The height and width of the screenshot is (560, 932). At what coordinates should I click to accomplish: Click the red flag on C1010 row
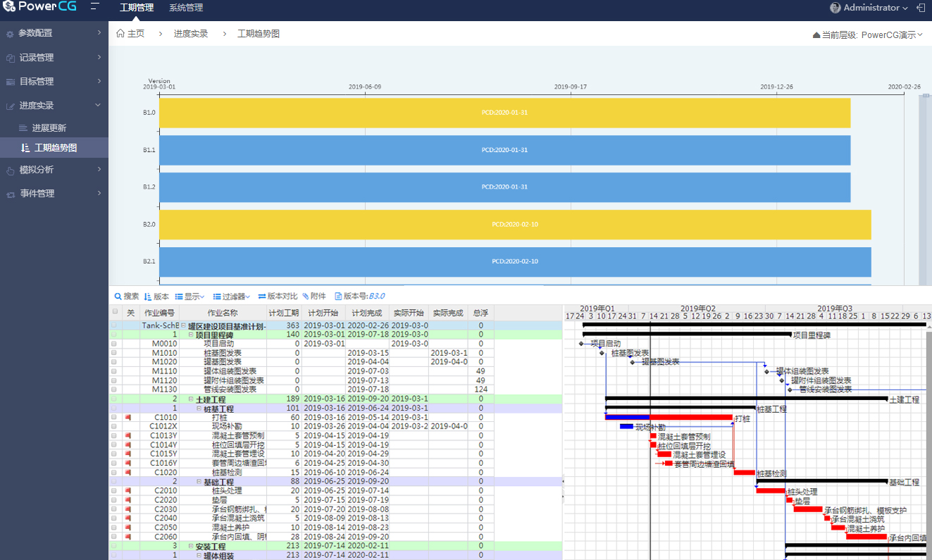(x=128, y=417)
